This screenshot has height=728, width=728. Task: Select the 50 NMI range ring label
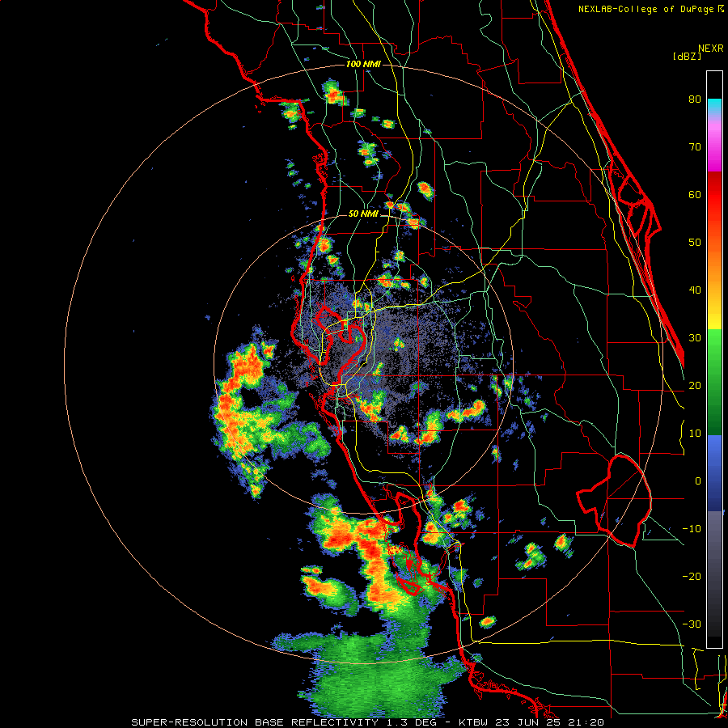coord(363,214)
